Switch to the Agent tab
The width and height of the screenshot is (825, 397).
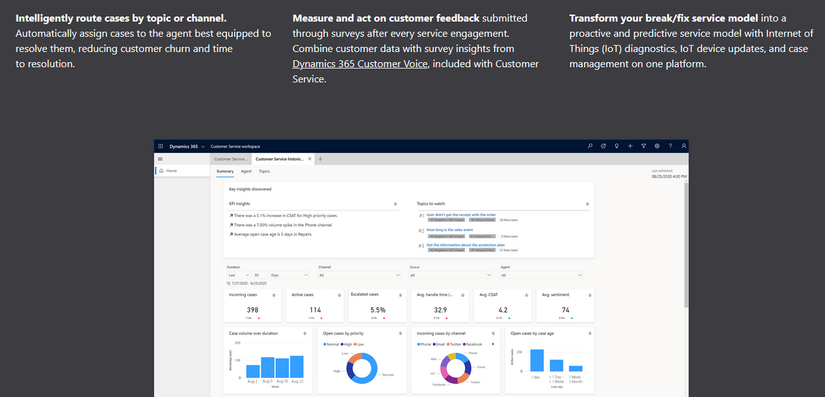[246, 171]
